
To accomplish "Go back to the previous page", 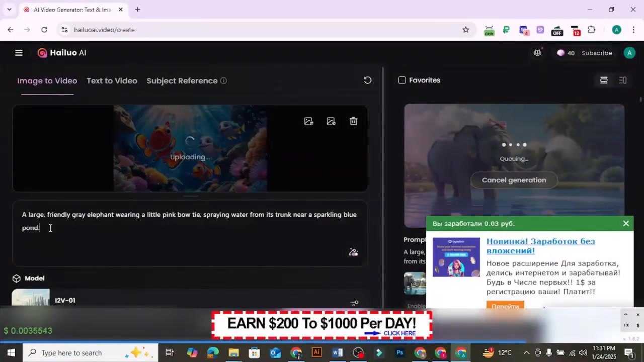I will click(x=11, y=30).
